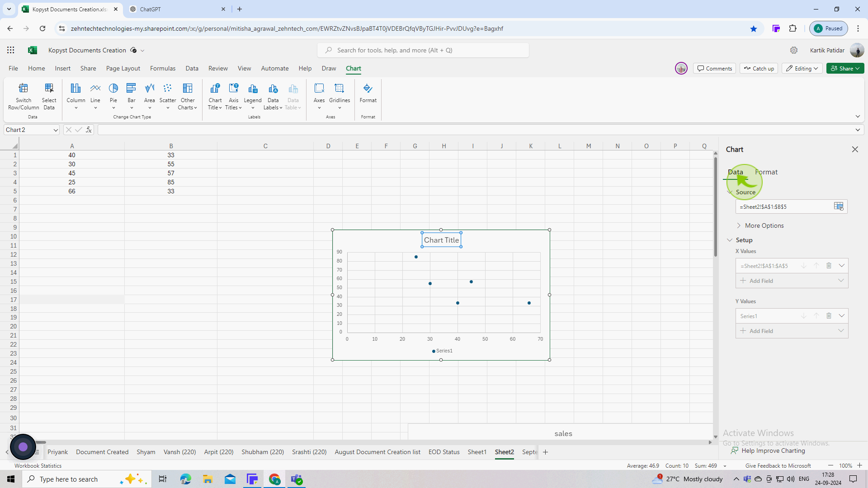Switch to the Format tab in Chart panel
Screen dimensions: 868x488
766,172
